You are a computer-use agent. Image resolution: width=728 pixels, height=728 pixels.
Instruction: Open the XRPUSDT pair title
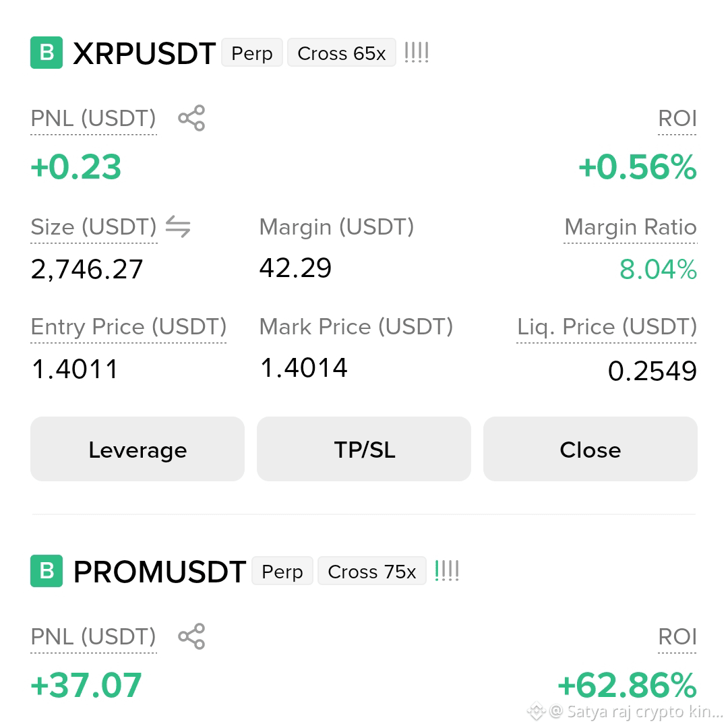pos(144,53)
